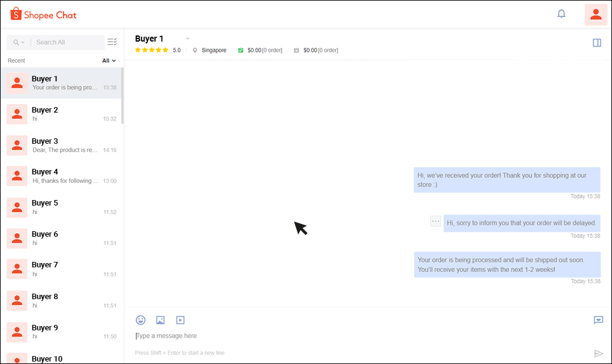Open the split-view panel icon in header
This screenshot has height=364, width=612.
coord(597,42)
